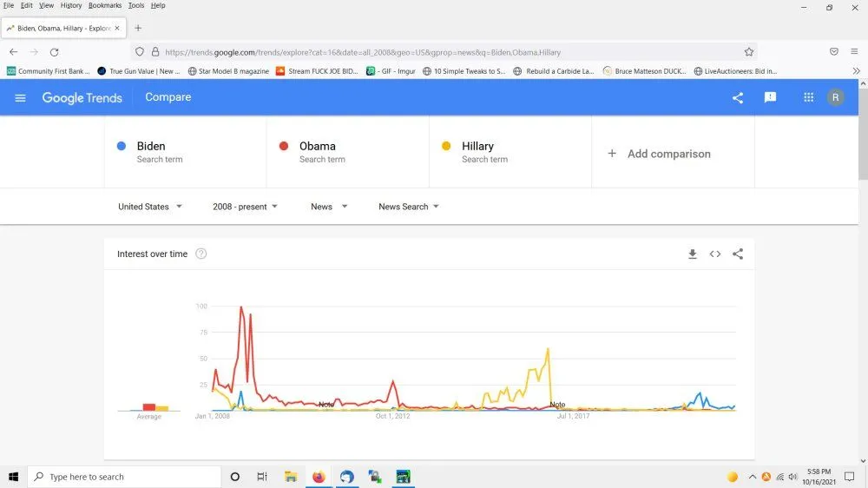The width and height of the screenshot is (868, 488).
Task: Open Firefox from the Windows taskbar
Action: pyautogui.click(x=319, y=477)
